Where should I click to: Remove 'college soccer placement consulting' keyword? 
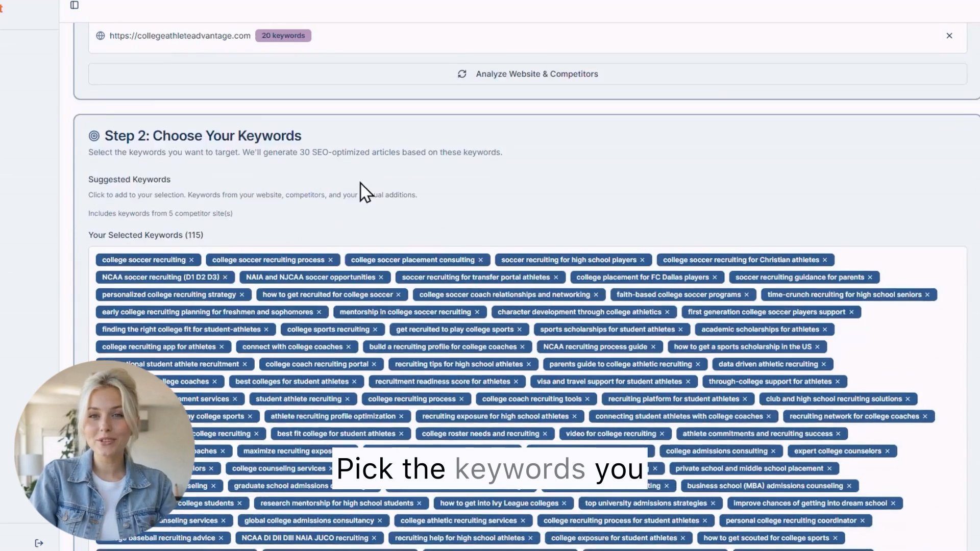click(x=480, y=260)
